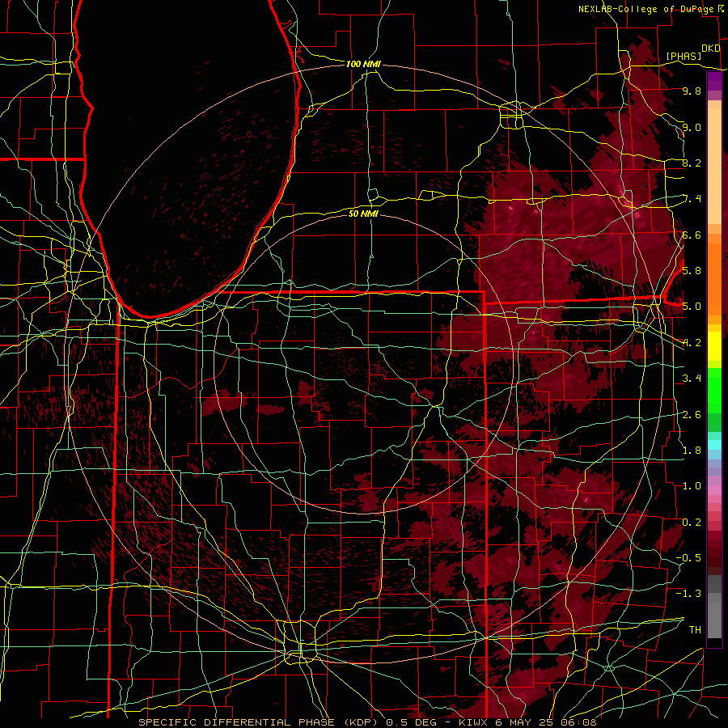
Task: Select the -0.5 scale label
Action: 688,557
